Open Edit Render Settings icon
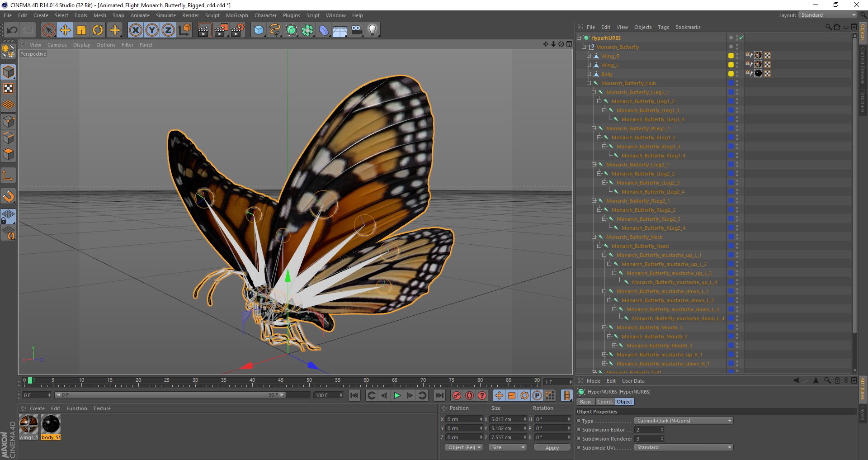 point(238,30)
